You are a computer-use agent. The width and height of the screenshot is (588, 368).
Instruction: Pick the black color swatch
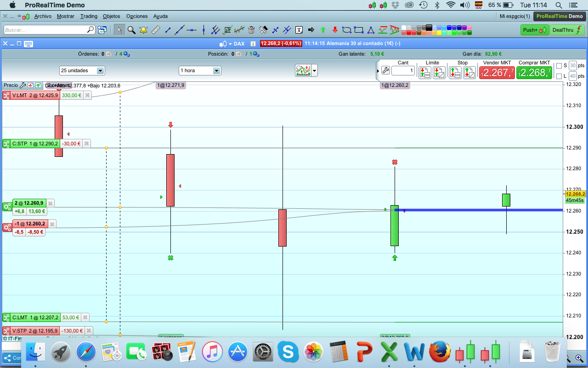[429, 27]
